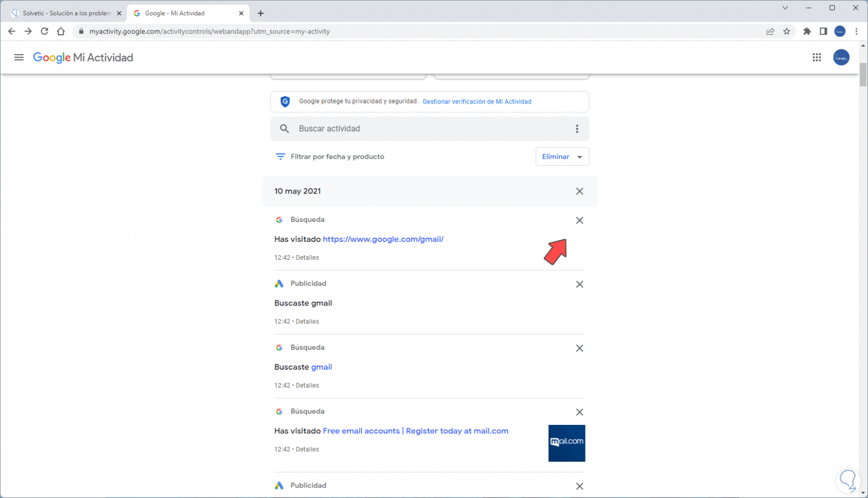This screenshot has height=498, width=868.
Task: Expand the Eliminar dropdown
Action: [x=562, y=157]
